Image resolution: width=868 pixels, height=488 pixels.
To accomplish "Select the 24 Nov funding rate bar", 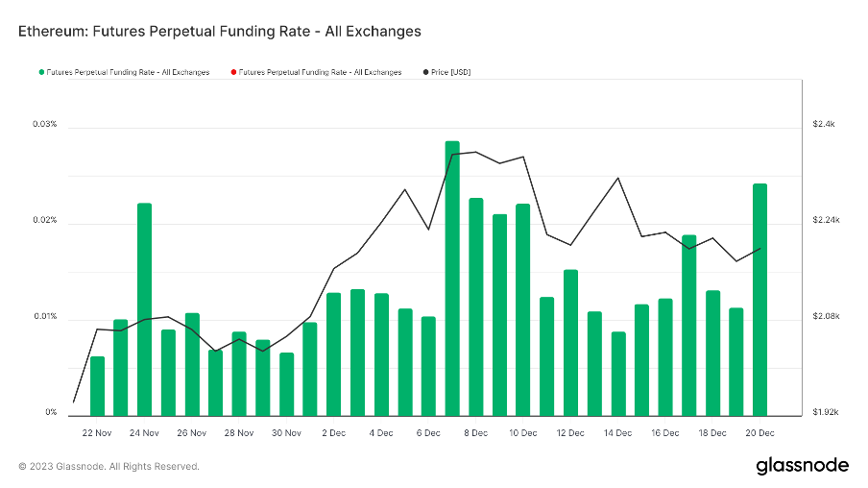I will (144, 309).
